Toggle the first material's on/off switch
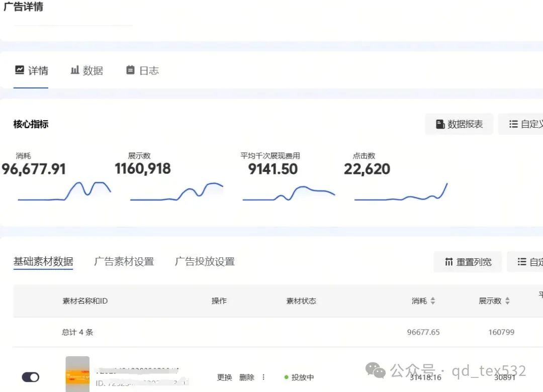Viewport: 543px width, 392px height. tap(31, 377)
